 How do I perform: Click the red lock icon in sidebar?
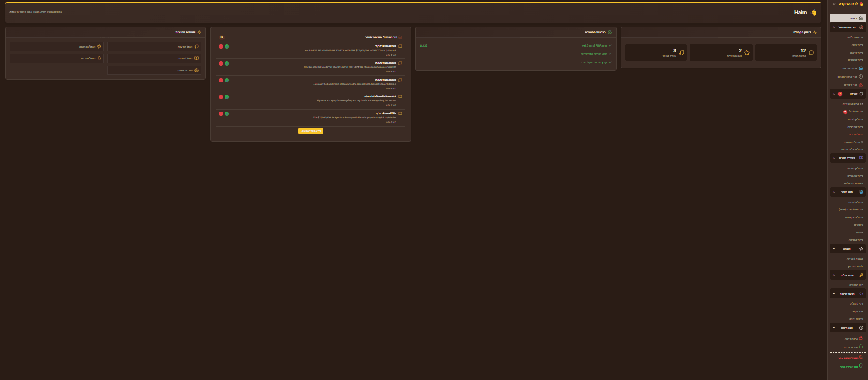pyautogui.click(x=861, y=338)
